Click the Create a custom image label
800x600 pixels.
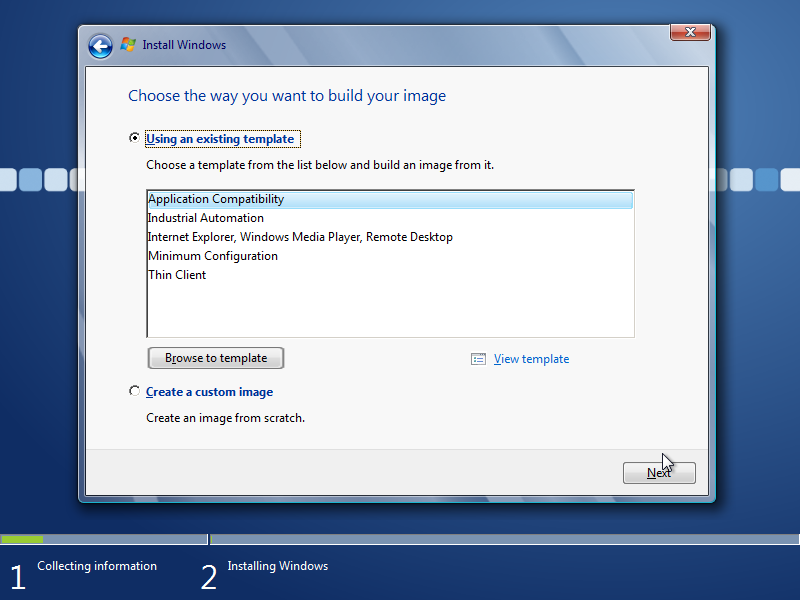(209, 392)
